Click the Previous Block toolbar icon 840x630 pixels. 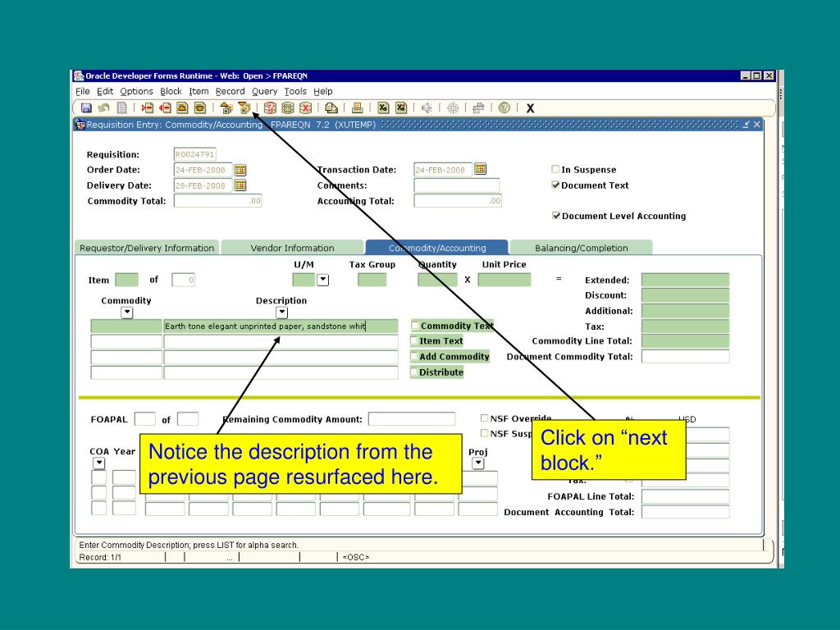pos(226,107)
